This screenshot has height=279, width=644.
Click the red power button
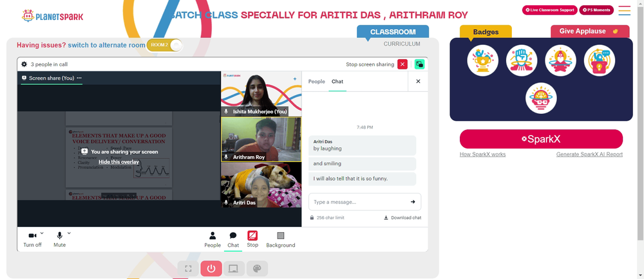click(x=211, y=269)
